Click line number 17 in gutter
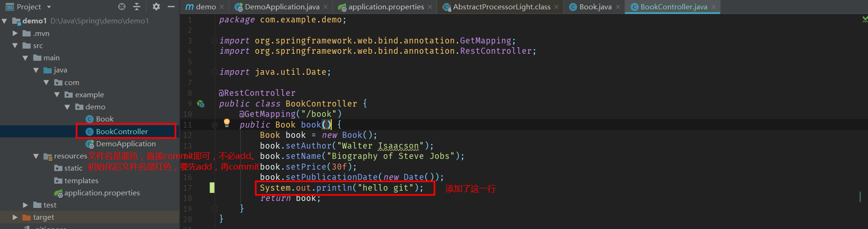Screen dimensions: 868x229 coord(188,188)
